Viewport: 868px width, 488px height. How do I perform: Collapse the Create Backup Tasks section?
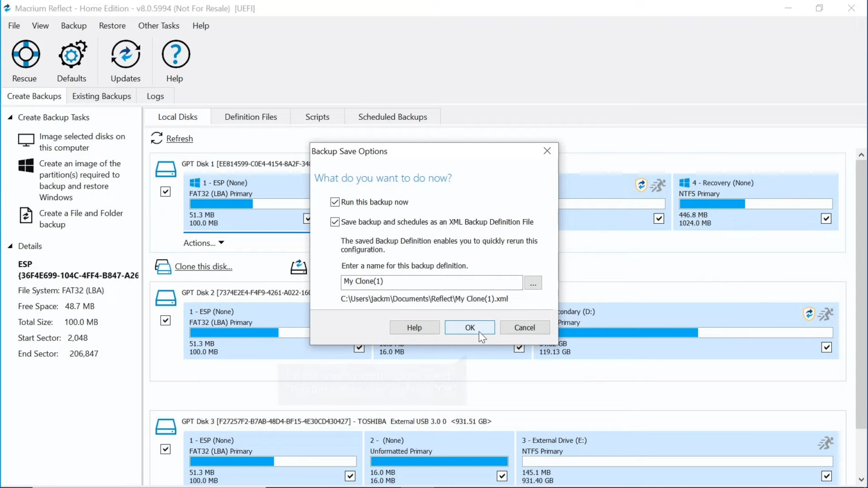coord(9,117)
